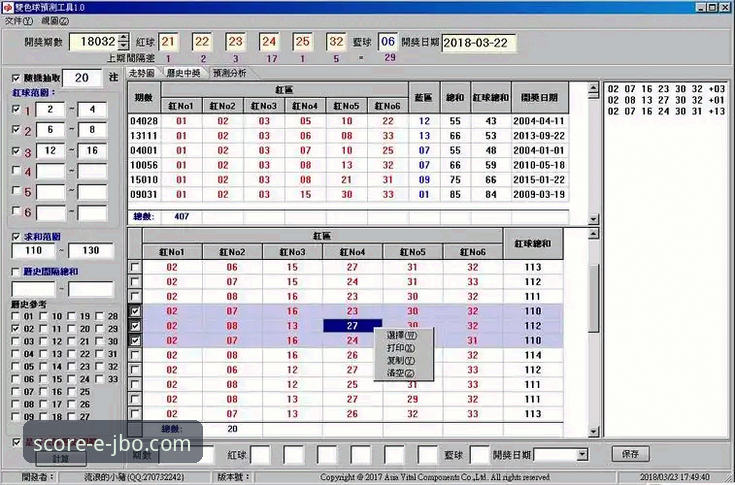Click the 藍球 field showing 06
Viewport: 735px width, 485px height.
coord(388,42)
